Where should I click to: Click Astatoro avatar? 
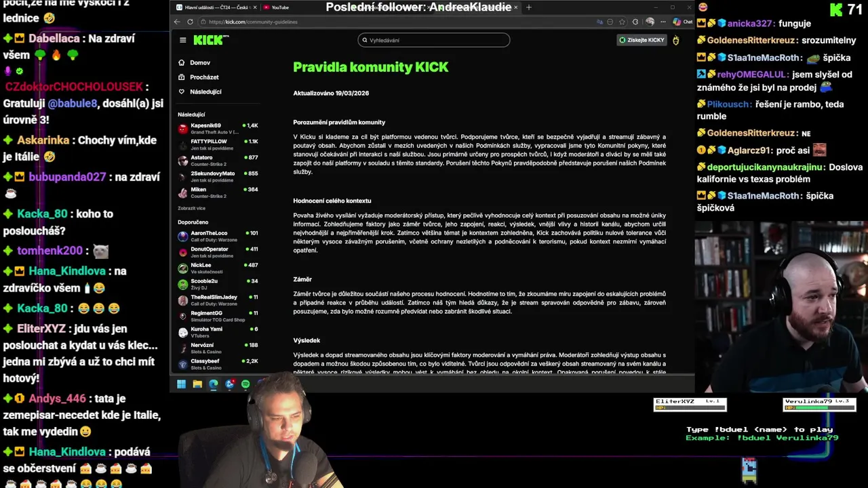pos(182,161)
